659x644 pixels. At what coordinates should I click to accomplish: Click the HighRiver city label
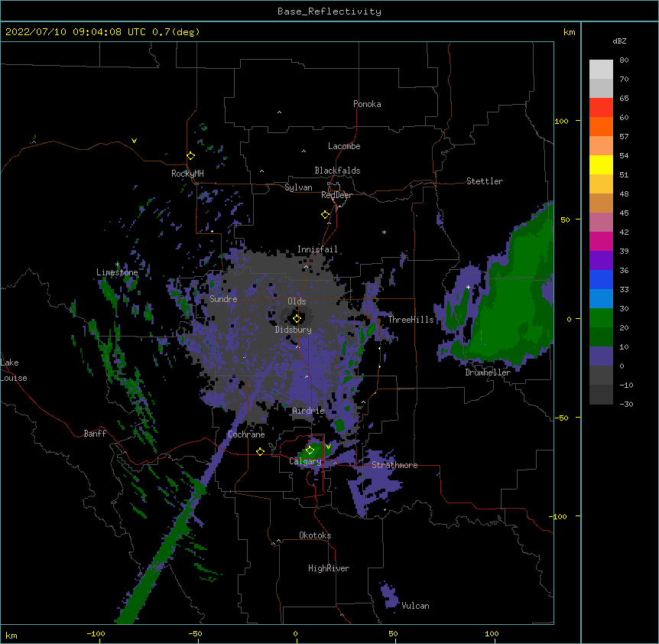(x=329, y=568)
